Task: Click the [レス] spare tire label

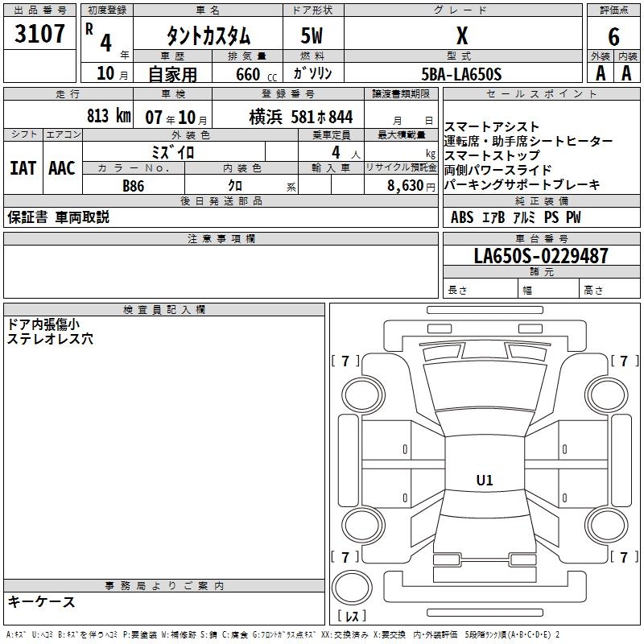Action: 352,617
